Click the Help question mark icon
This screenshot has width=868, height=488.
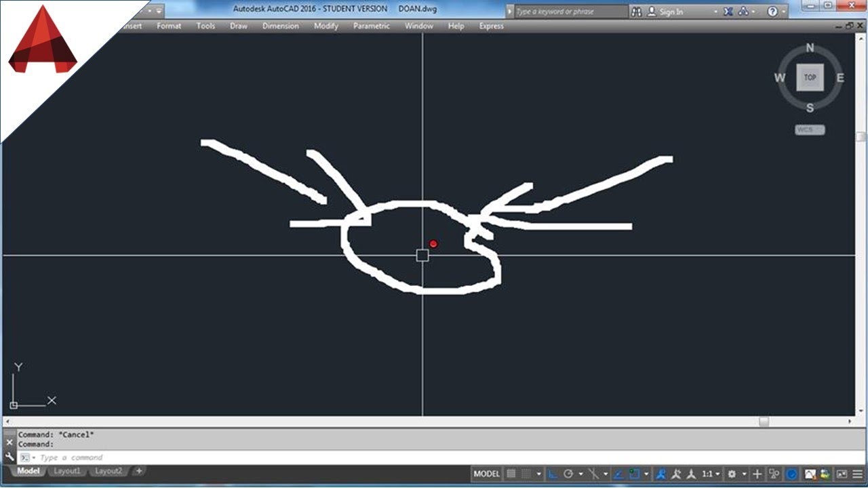(772, 12)
